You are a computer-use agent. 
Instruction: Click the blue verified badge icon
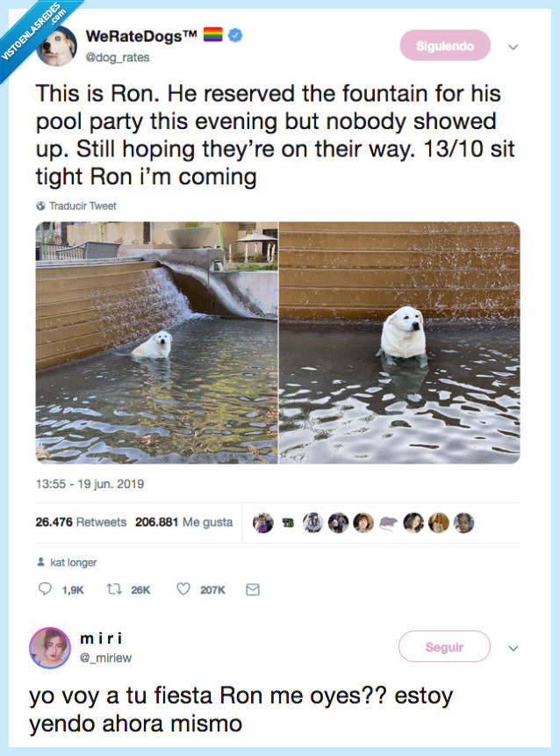coord(235,35)
